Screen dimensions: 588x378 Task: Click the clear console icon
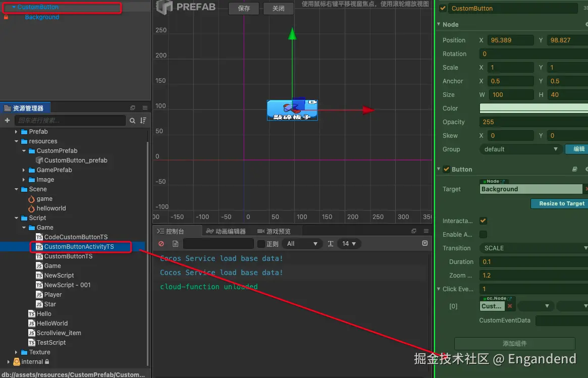point(161,244)
